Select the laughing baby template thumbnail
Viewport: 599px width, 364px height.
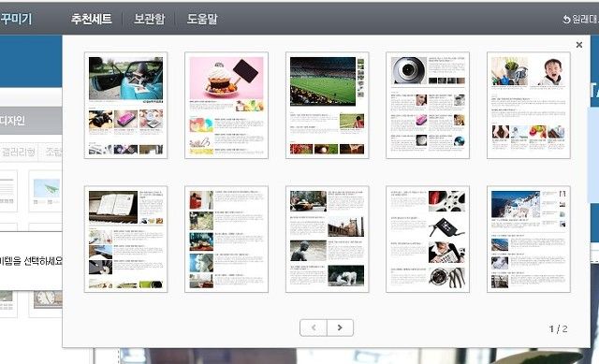(529, 106)
